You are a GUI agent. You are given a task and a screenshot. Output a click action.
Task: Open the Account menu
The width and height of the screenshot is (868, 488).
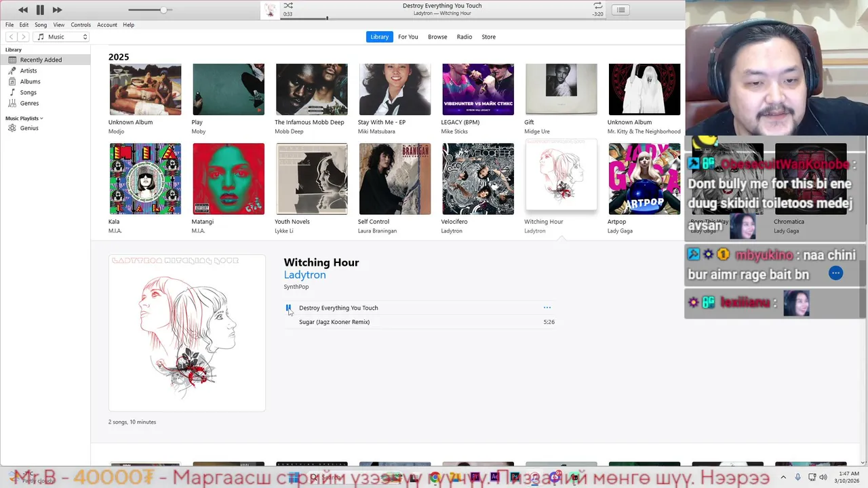(107, 24)
